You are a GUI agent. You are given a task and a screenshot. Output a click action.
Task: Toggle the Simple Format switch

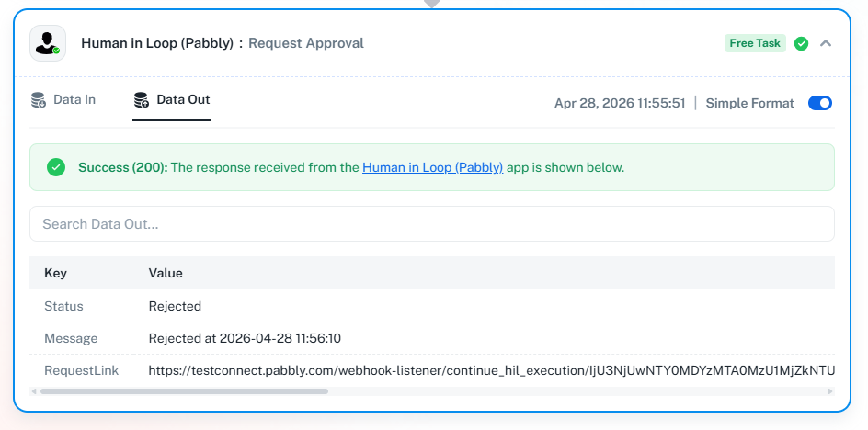[819, 103]
